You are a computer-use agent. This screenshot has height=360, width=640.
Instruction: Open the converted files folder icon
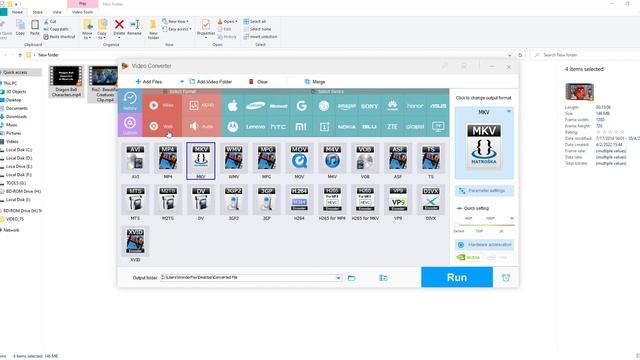click(383, 278)
